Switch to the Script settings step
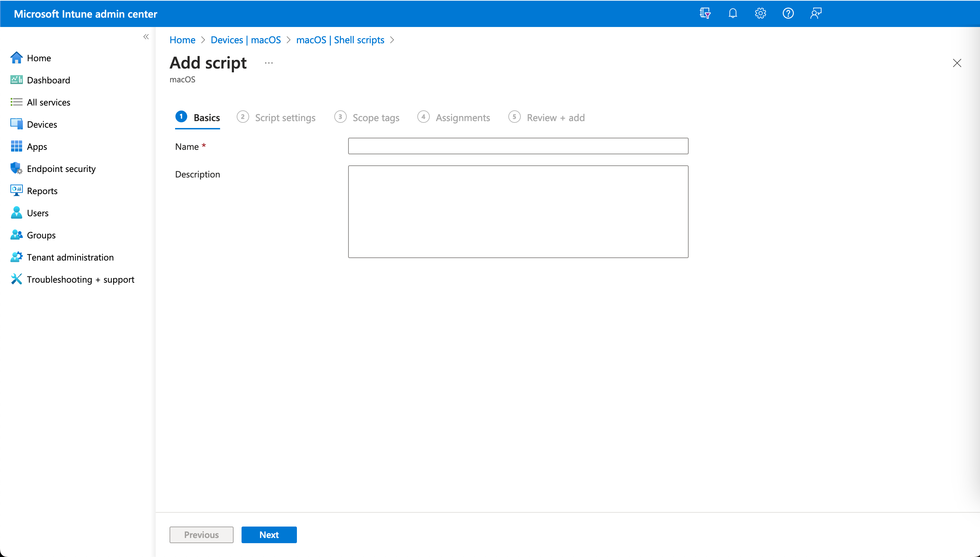Image resolution: width=980 pixels, height=557 pixels. pos(285,117)
